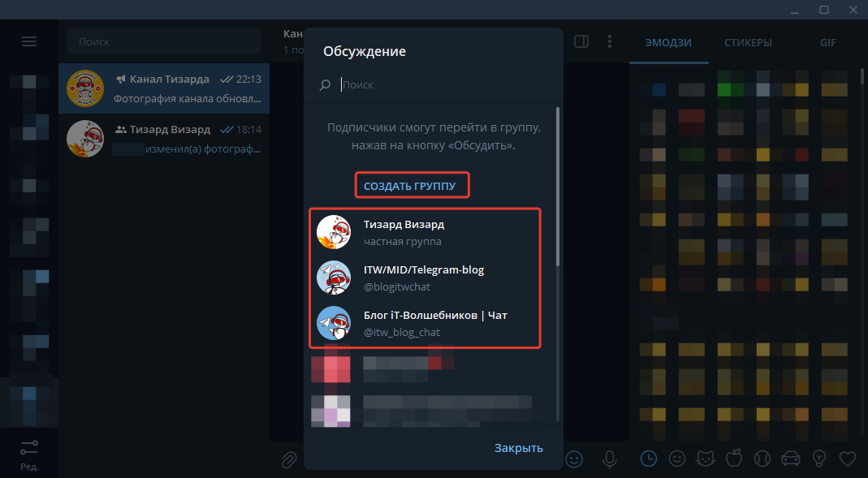Select the 'частная группа' subtitle text

(x=403, y=242)
